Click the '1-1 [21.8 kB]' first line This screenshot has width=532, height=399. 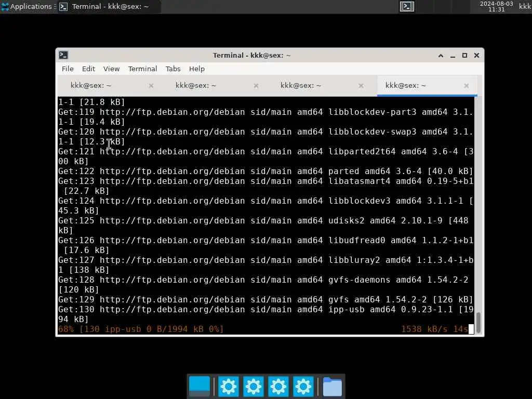(x=91, y=102)
